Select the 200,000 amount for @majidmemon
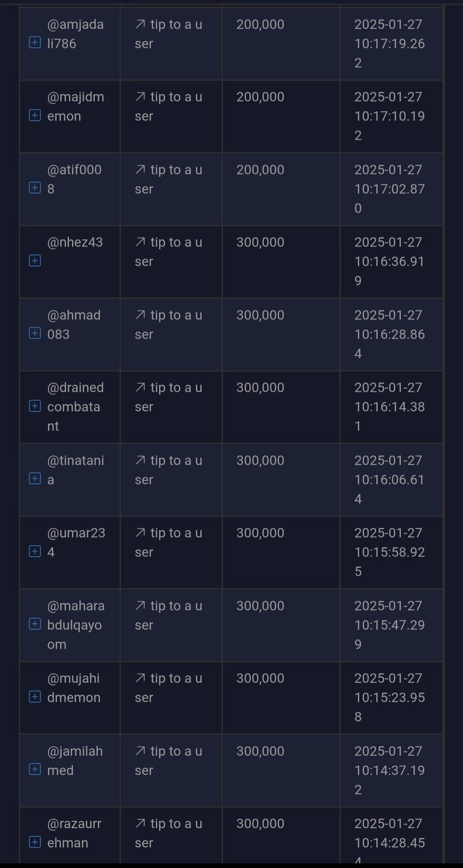Image resolution: width=463 pixels, height=868 pixels. click(x=260, y=97)
